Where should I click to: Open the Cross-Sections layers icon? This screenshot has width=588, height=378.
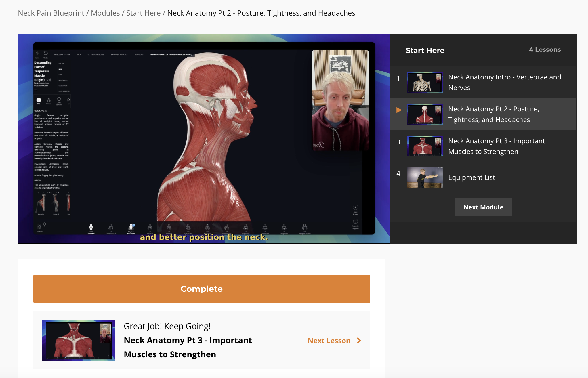pos(59,99)
